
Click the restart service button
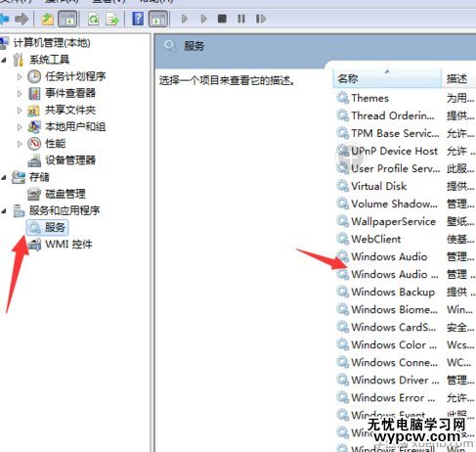pos(261,19)
